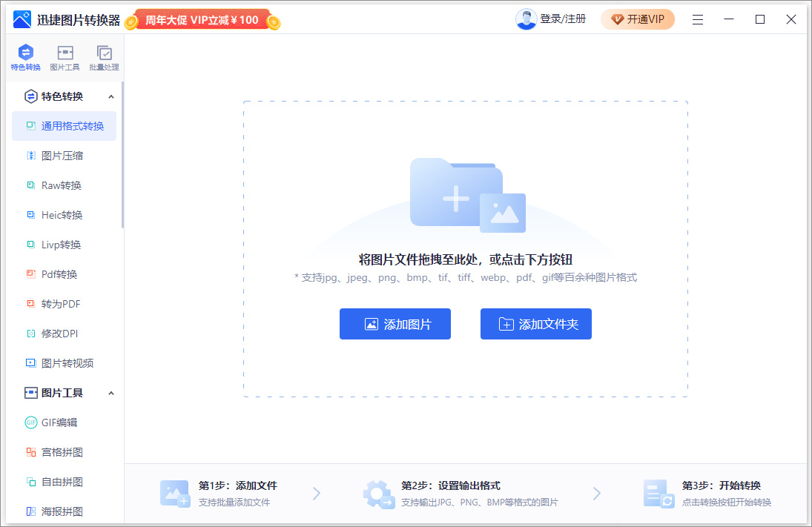Collapse the 图片工具 section

pyautogui.click(x=111, y=392)
